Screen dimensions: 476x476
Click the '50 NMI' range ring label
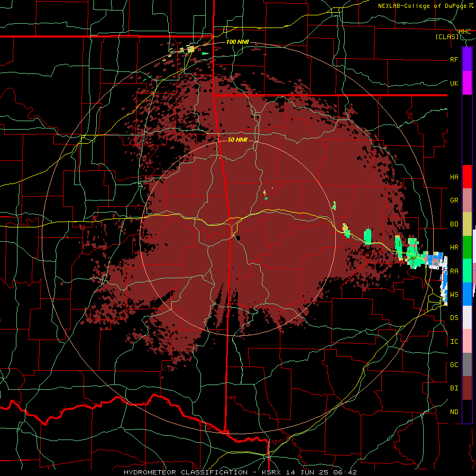pyautogui.click(x=237, y=140)
